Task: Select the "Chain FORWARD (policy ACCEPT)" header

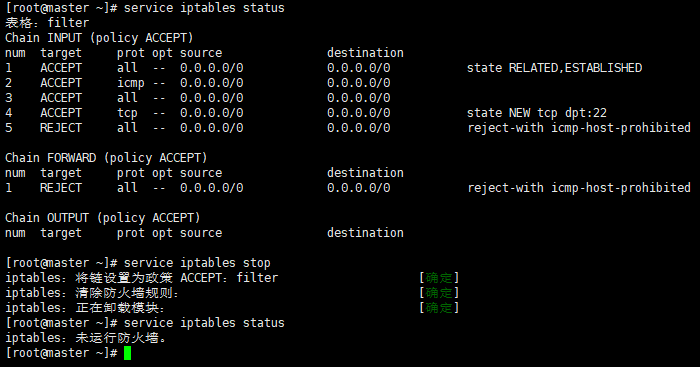Action: [x=106, y=158]
